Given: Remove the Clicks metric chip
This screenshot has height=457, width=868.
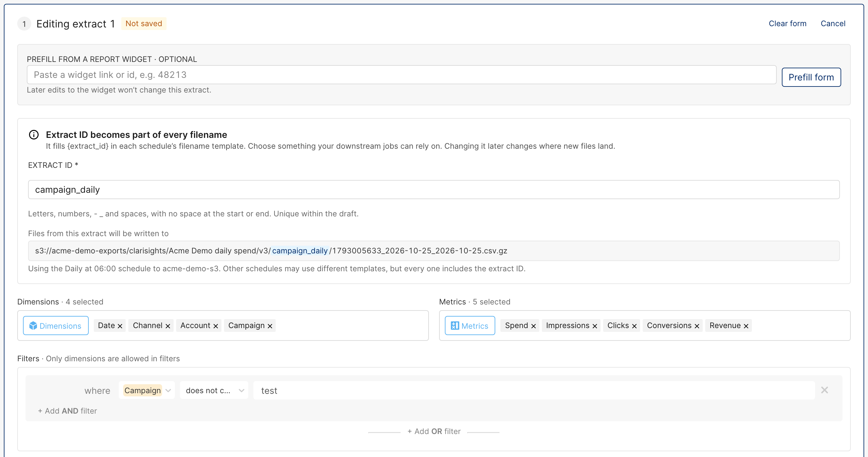Looking at the screenshot, I should [634, 326].
